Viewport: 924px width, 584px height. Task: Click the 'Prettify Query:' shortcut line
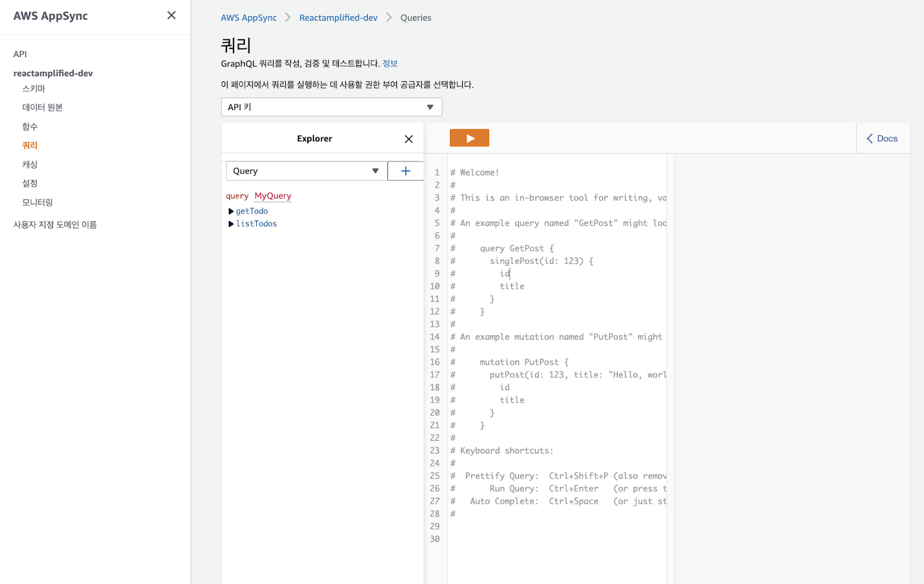[x=558, y=476]
